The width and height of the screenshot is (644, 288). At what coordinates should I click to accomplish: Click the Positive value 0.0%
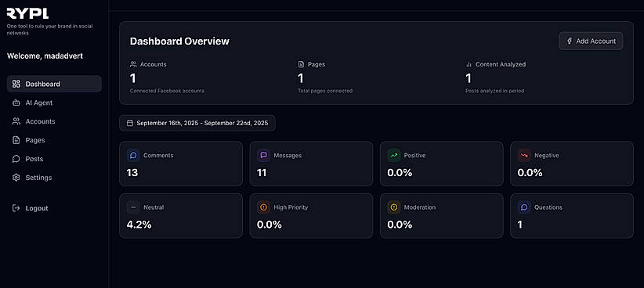400,173
